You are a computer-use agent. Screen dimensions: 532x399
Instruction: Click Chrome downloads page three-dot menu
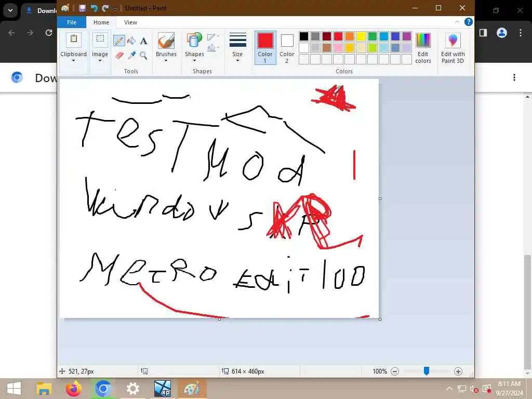[514, 78]
